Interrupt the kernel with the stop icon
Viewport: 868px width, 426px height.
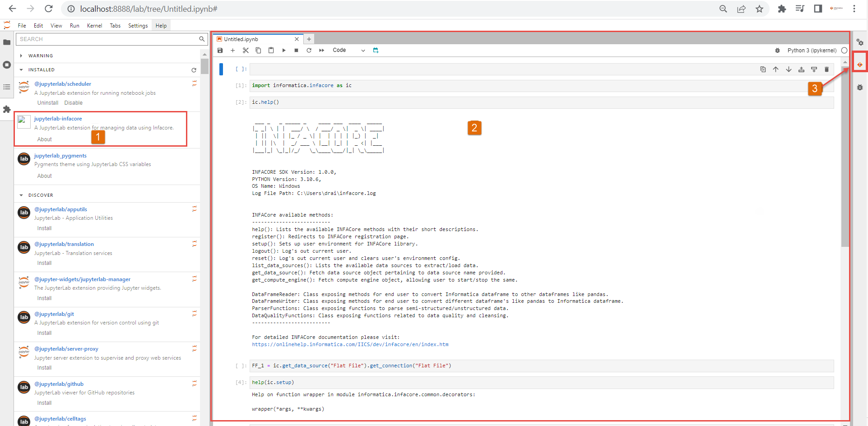pyautogui.click(x=296, y=51)
